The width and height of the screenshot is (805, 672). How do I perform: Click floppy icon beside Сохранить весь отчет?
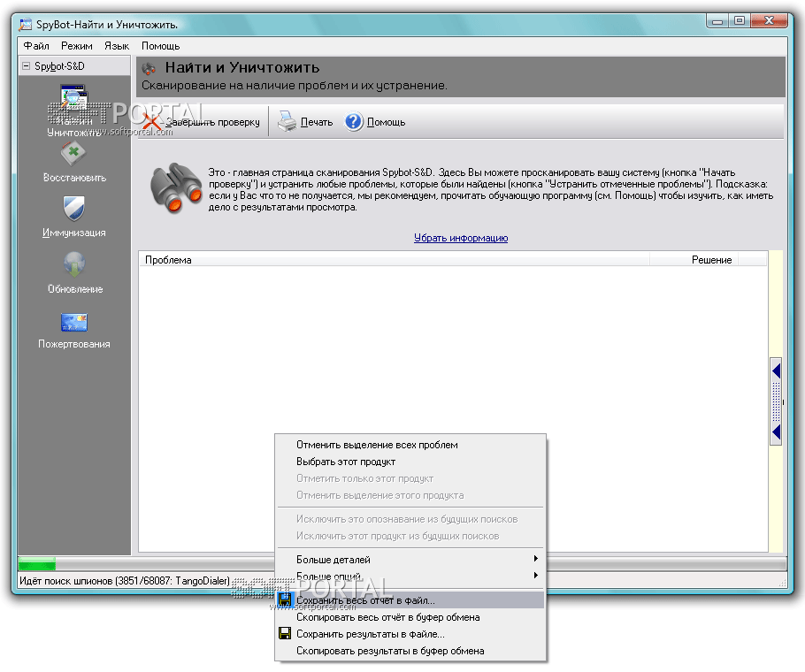pyautogui.click(x=285, y=599)
